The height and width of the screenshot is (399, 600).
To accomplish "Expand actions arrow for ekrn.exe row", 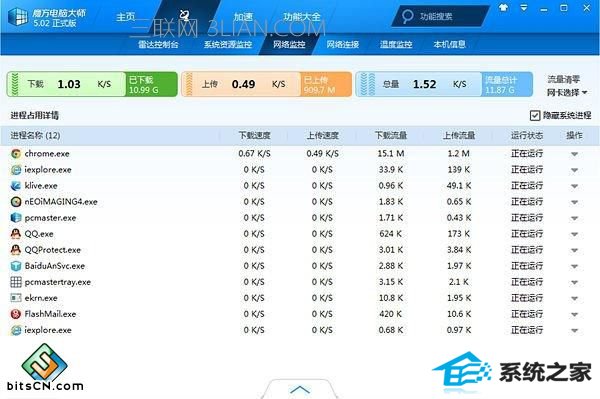I will 574,298.
